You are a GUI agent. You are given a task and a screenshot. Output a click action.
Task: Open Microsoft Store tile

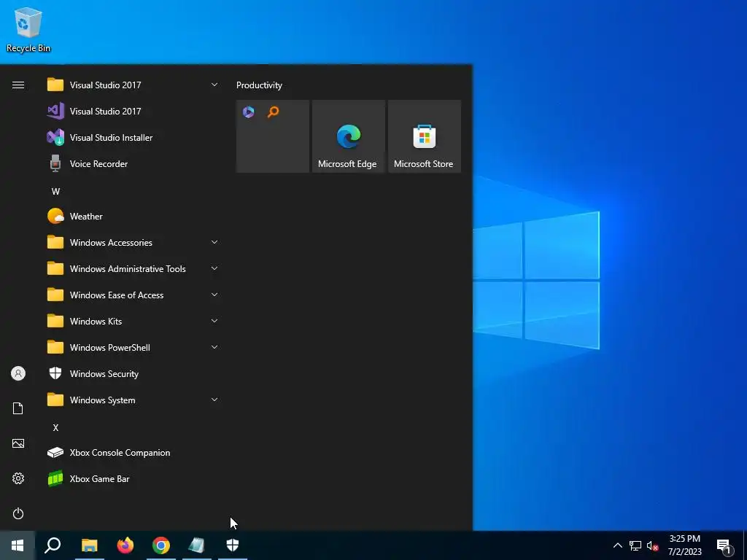pyautogui.click(x=425, y=136)
